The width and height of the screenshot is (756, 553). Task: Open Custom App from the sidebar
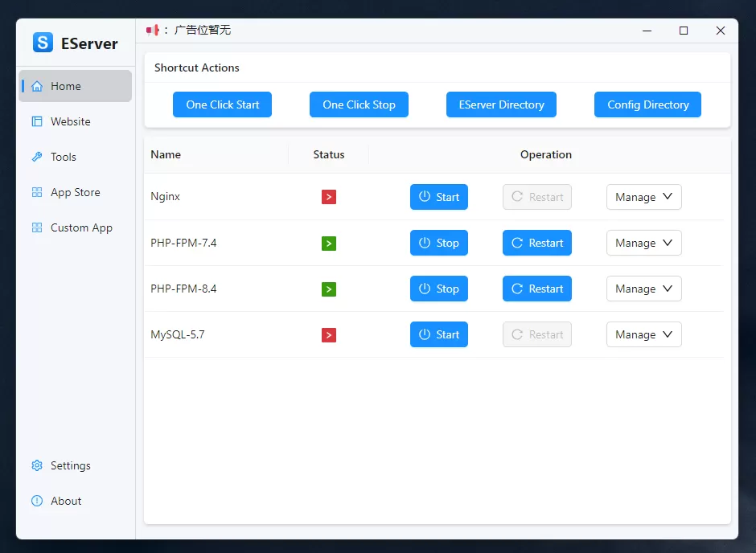coord(35,227)
